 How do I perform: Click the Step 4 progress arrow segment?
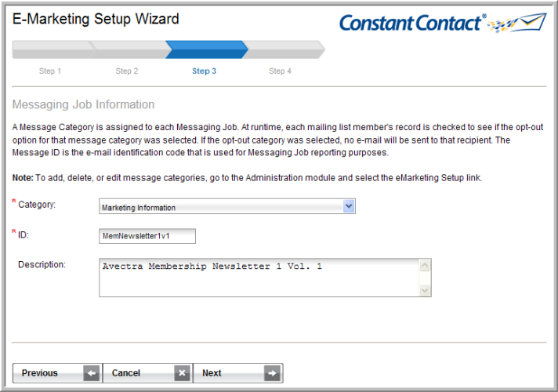(x=284, y=49)
